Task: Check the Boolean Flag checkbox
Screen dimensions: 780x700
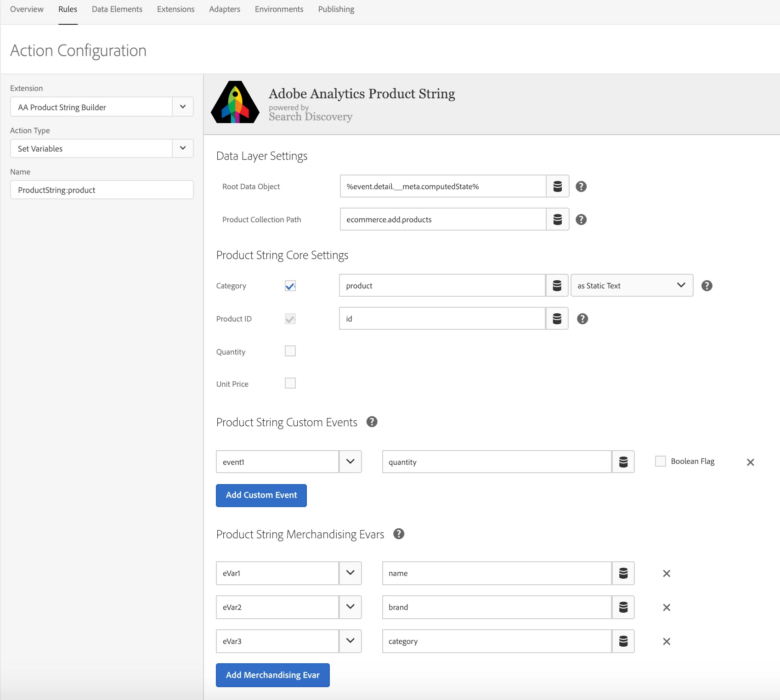Action: pos(661,461)
